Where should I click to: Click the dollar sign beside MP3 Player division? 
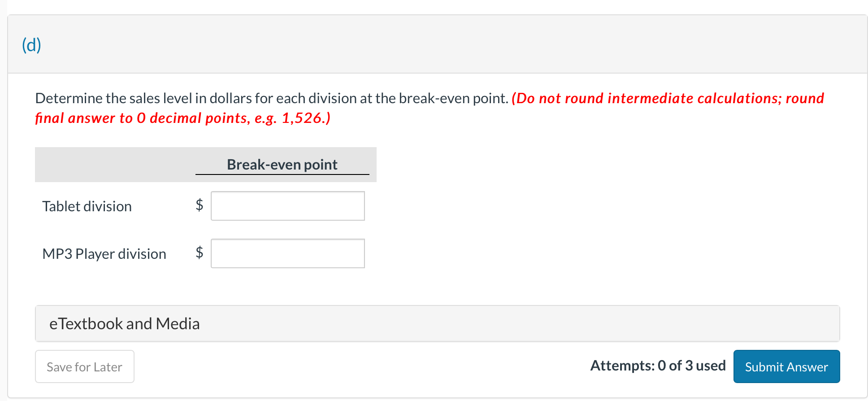tap(199, 253)
